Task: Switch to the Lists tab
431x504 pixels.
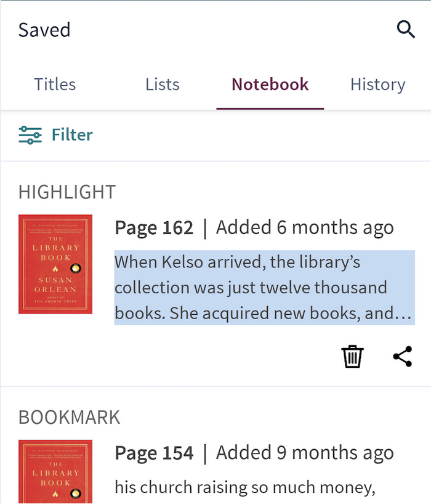Action: pyautogui.click(x=163, y=84)
